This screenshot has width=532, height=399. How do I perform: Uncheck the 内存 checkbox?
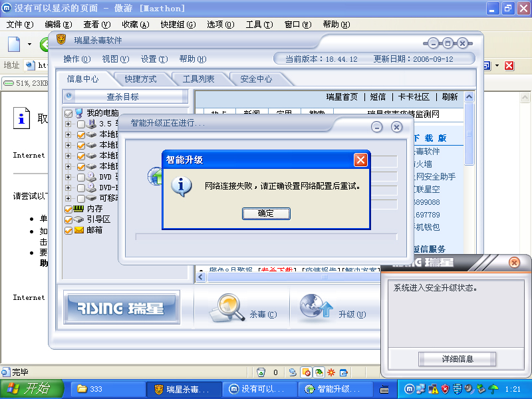[x=68, y=209]
